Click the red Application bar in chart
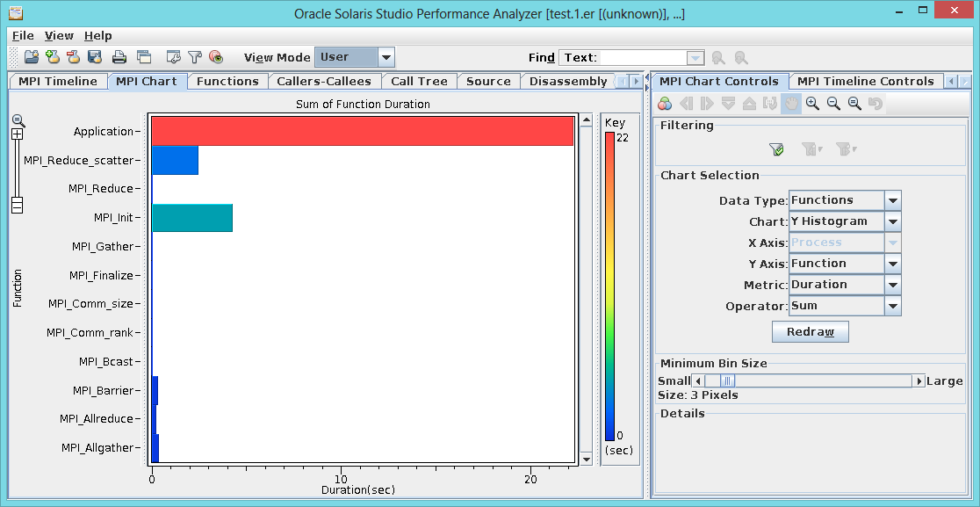This screenshot has width=980, height=507. 363,131
